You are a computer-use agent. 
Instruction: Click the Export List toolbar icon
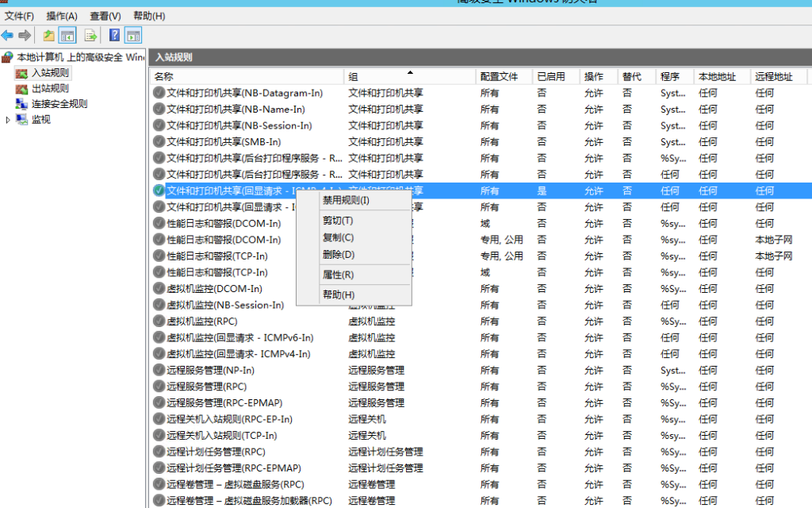[90, 35]
